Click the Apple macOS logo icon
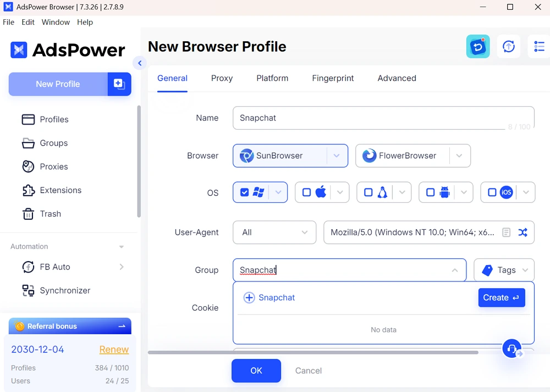The image size is (550, 392). (321, 192)
